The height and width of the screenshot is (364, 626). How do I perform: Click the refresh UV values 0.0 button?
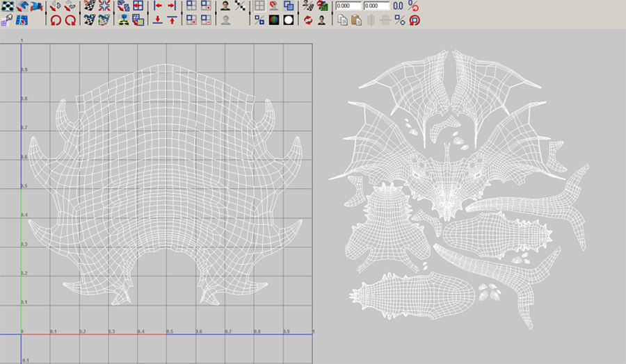[x=399, y=6]
